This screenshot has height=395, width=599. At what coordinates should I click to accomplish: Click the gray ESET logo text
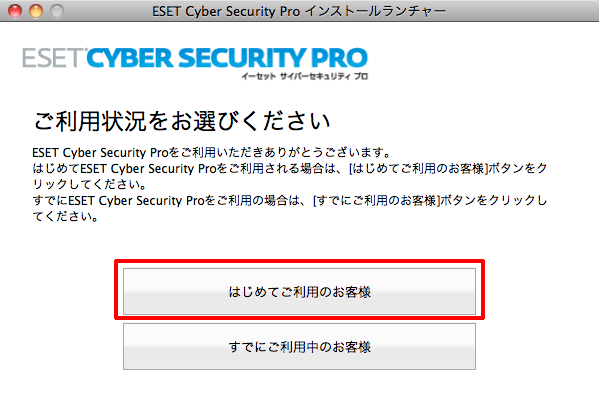[x=54, y=58]
